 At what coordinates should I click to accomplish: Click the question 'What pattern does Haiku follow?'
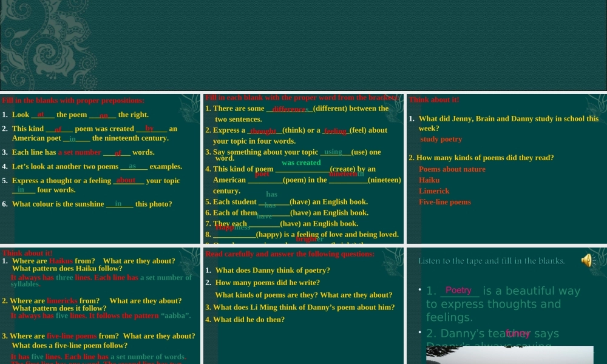click(67, 269)
